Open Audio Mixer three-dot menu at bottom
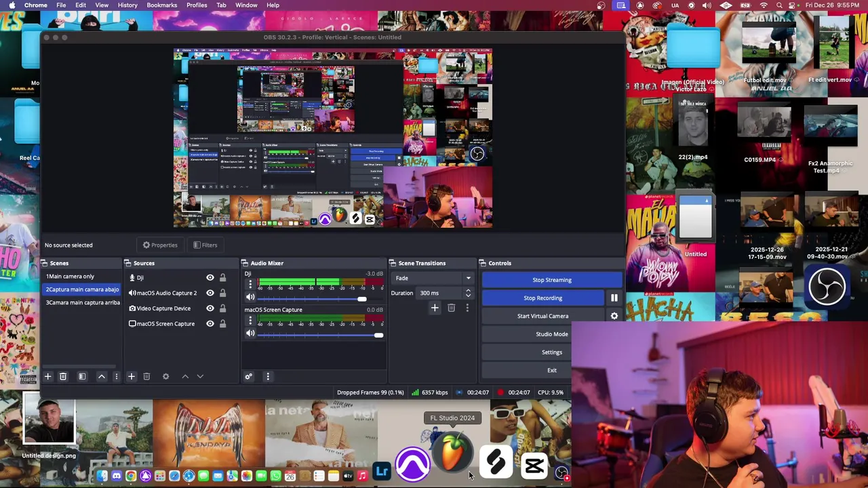This screenshot has height=488, width=868. coord(268,376)
